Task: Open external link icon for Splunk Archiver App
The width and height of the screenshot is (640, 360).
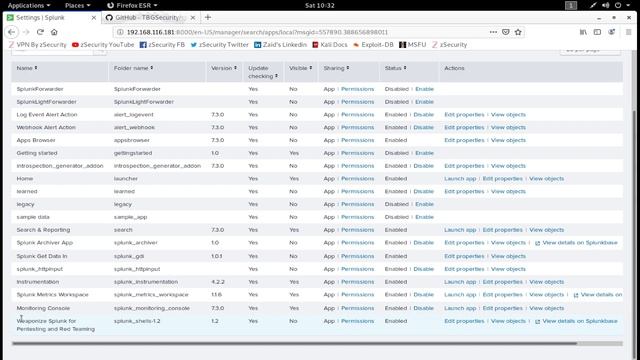Action: 537,243
